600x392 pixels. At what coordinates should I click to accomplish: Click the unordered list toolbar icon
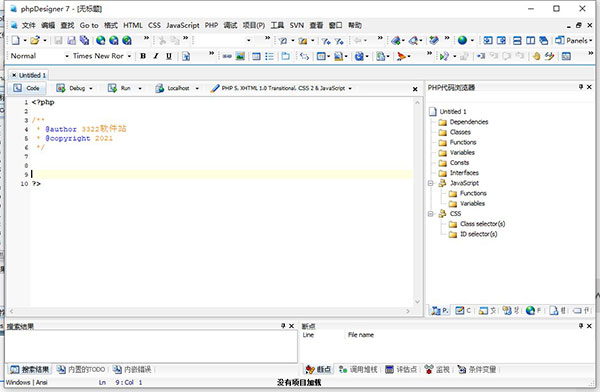pyautogui.click(x=269, y=56)
